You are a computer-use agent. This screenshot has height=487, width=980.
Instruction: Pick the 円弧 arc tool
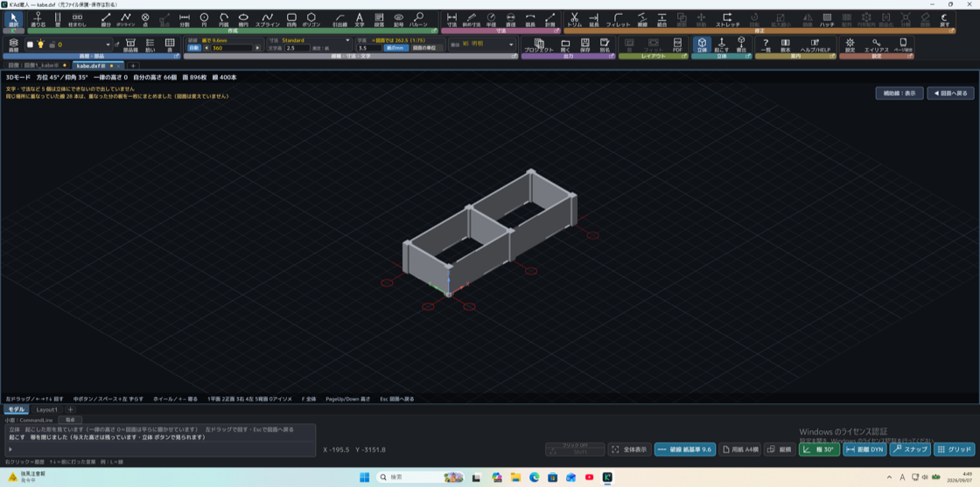pyautogui.click(x=224, y=19)
